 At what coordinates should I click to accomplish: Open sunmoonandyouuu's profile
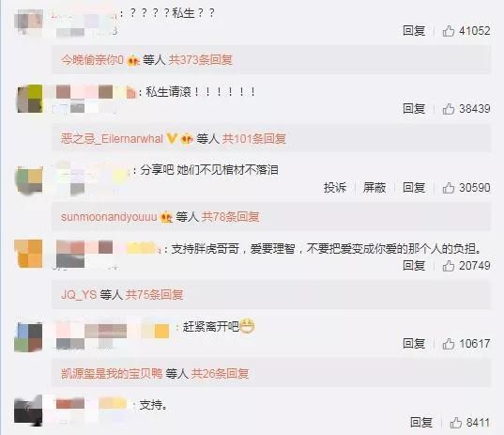pos(109,217)
